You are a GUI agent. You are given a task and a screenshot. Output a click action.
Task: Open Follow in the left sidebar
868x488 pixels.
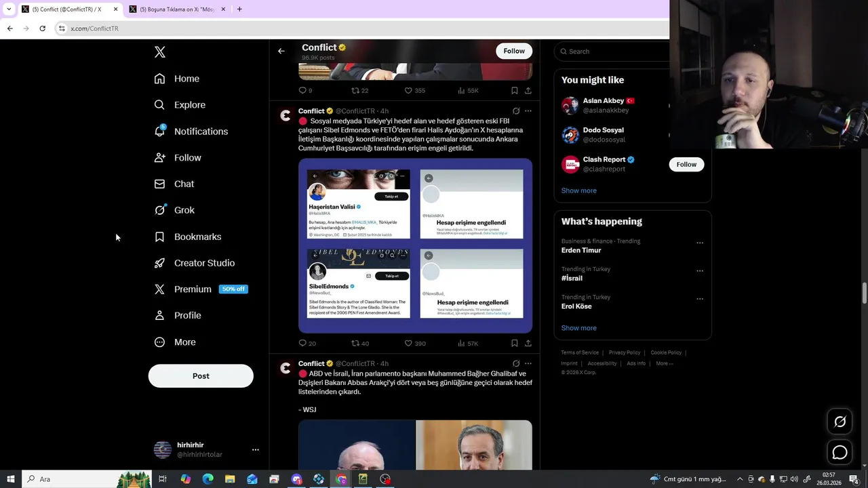pos(178,158)
